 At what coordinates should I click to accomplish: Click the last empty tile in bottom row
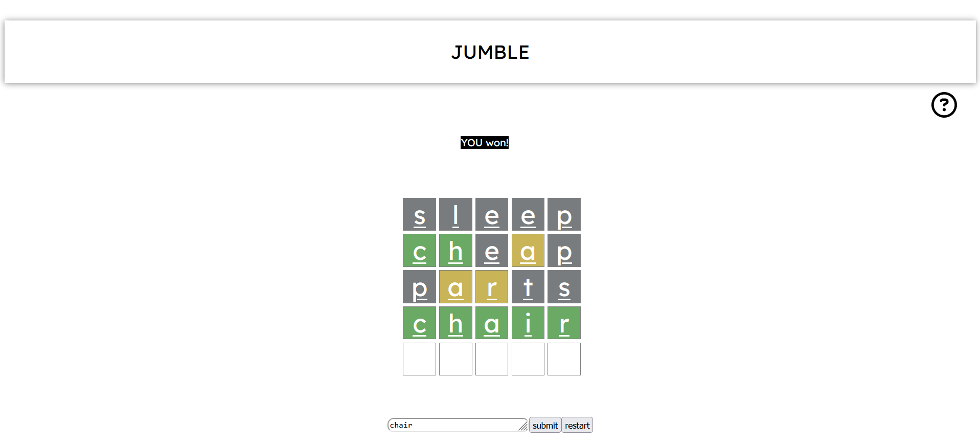(564, 359)
